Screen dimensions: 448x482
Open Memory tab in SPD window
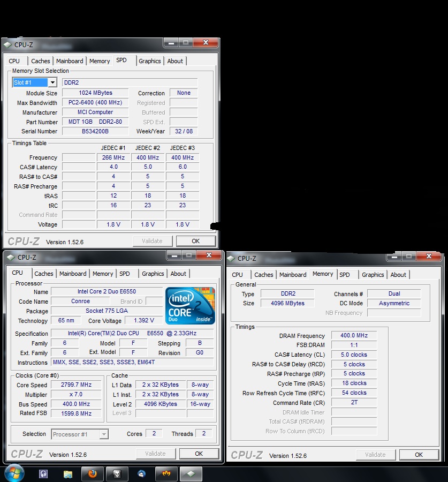[x=100, y=61]
